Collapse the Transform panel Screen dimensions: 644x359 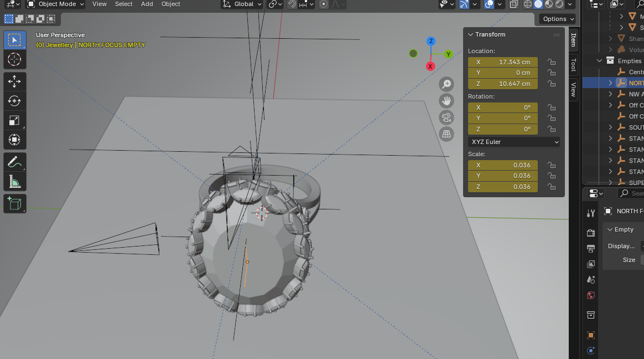tap(471, 34)
